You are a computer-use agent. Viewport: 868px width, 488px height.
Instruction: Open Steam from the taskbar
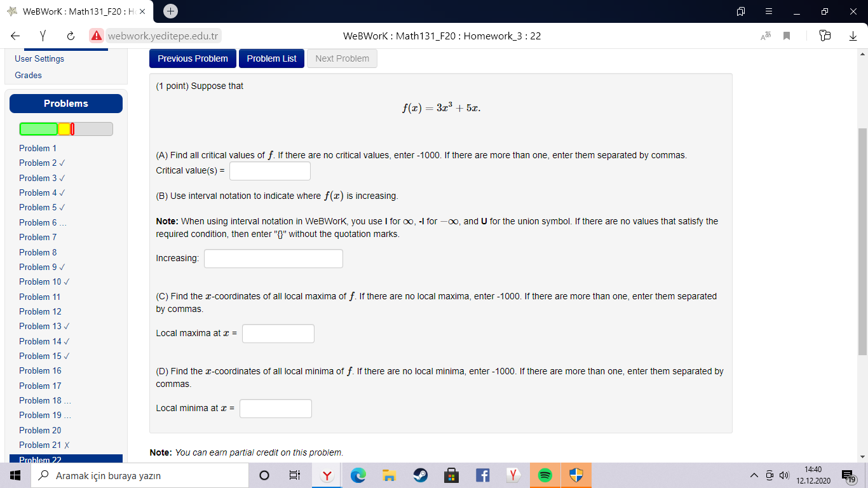(x=420, y=475)
